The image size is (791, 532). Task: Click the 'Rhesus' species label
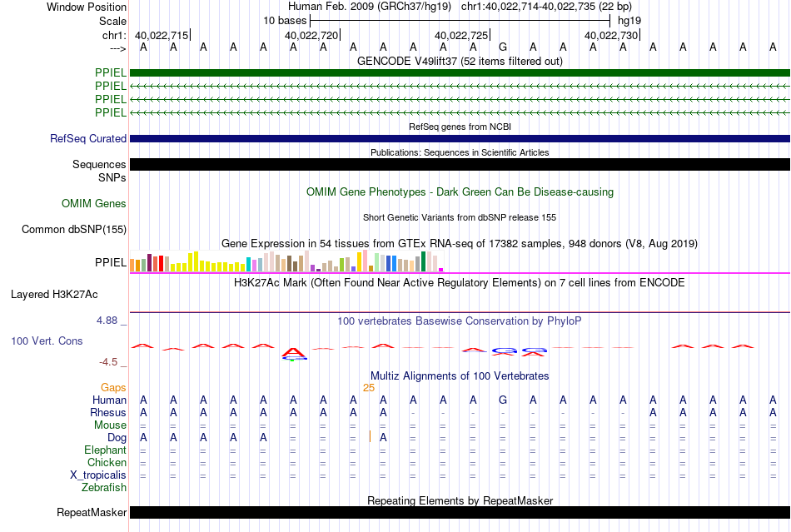(x=108, y=412)
